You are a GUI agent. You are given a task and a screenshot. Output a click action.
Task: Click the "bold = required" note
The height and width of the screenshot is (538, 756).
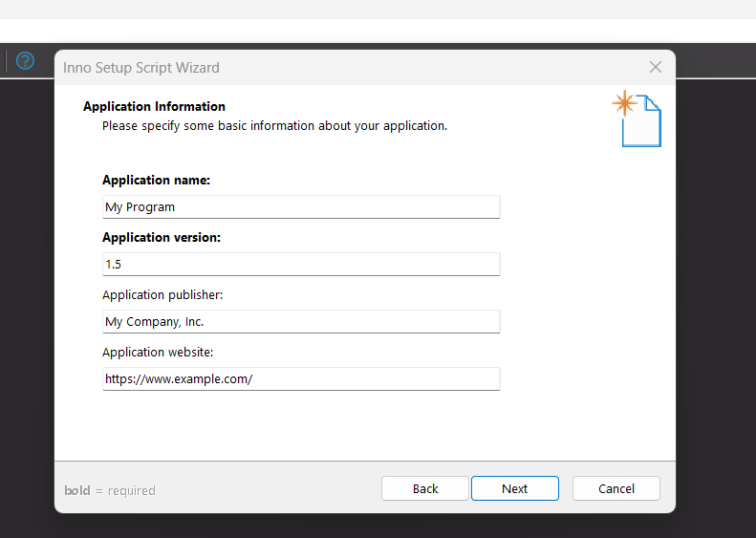(x=110, y=490)
